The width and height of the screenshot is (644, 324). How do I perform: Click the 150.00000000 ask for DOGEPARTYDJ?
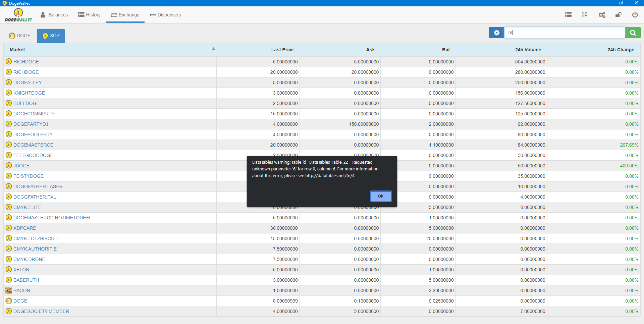(364, 124)
